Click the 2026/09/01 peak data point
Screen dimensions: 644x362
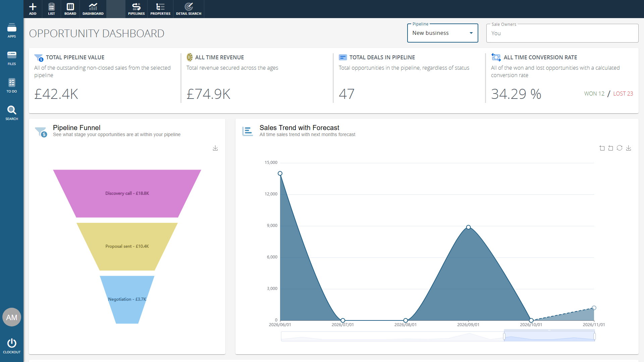click(x=468, y=227)
